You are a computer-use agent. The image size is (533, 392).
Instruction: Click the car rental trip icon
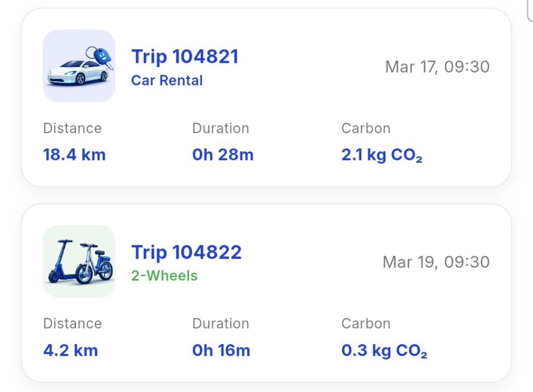pos(79,66)
